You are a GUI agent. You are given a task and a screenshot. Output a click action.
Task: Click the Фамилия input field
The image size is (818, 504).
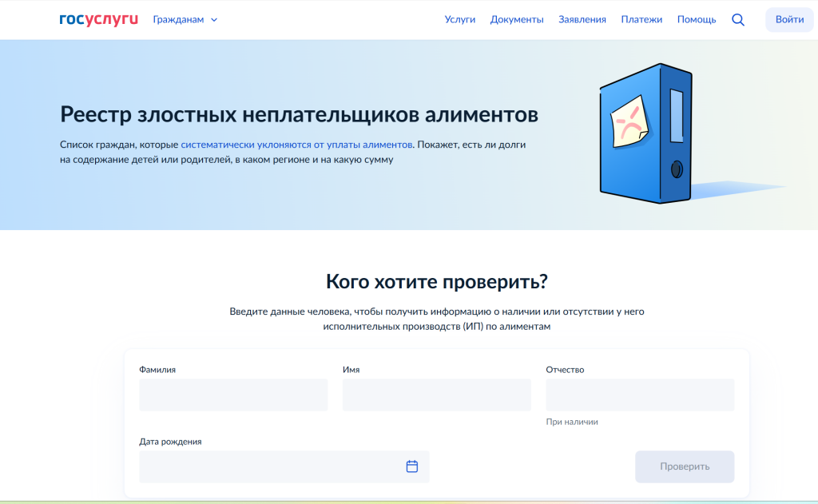[x=232, y=395]
